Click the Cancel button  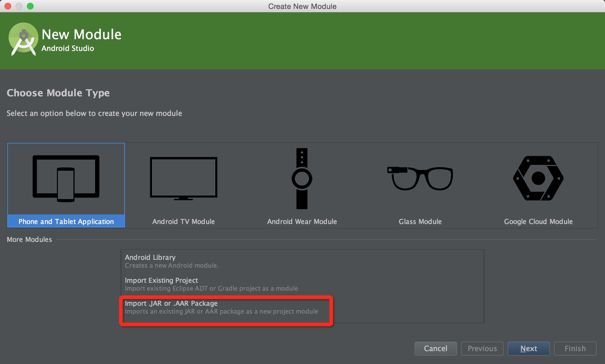[436, 348]
